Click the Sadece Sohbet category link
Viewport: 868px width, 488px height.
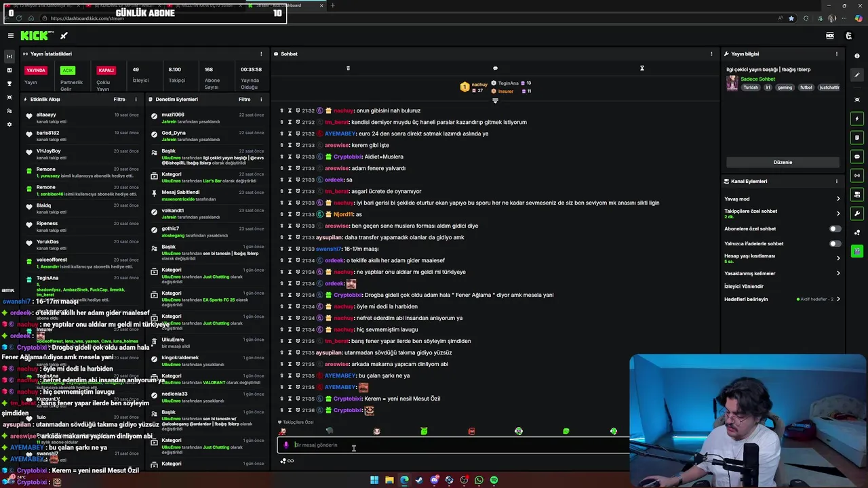[x=757, y=79]
